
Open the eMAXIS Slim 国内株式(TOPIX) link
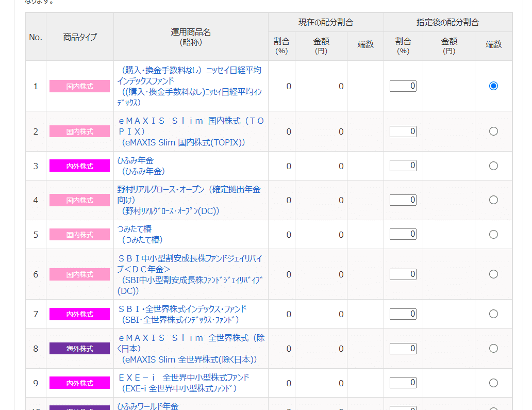click(x=191, y=132)
